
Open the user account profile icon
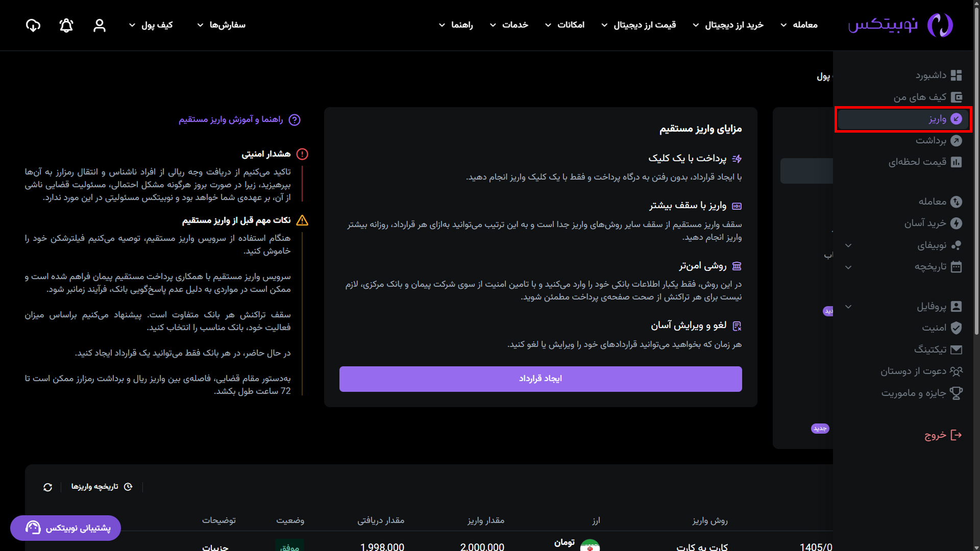(100, 26)
